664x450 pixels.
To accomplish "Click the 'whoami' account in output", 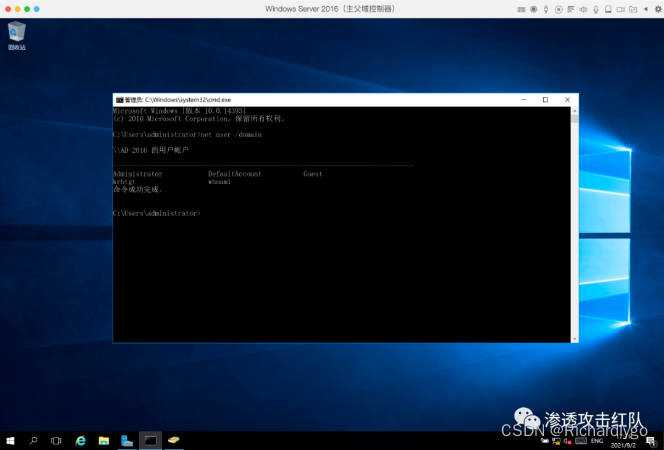I will pyautogui.click(x=219, y=182).
